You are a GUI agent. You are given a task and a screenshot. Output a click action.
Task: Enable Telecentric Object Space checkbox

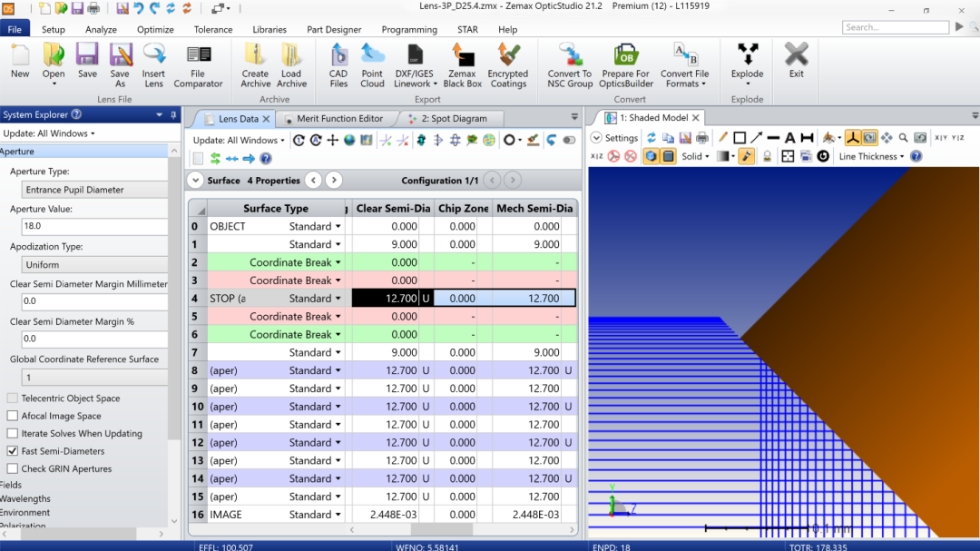point(13,398)
